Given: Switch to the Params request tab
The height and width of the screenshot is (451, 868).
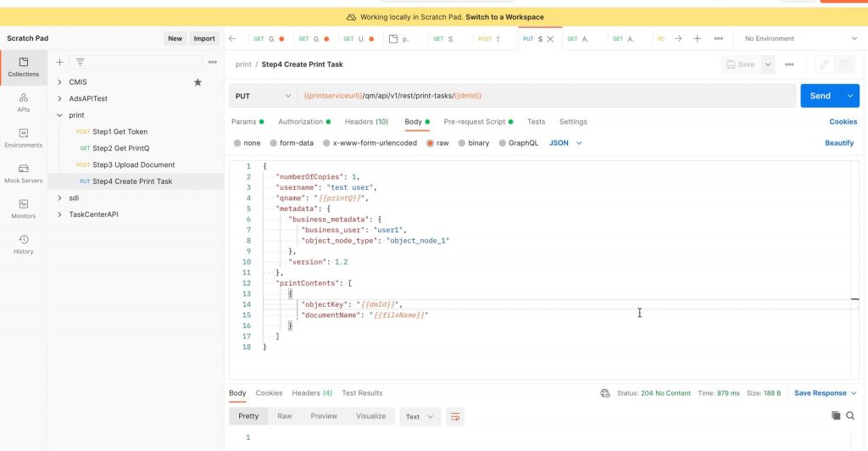Looking at the screenshot, I should click(x=248, y=122).
